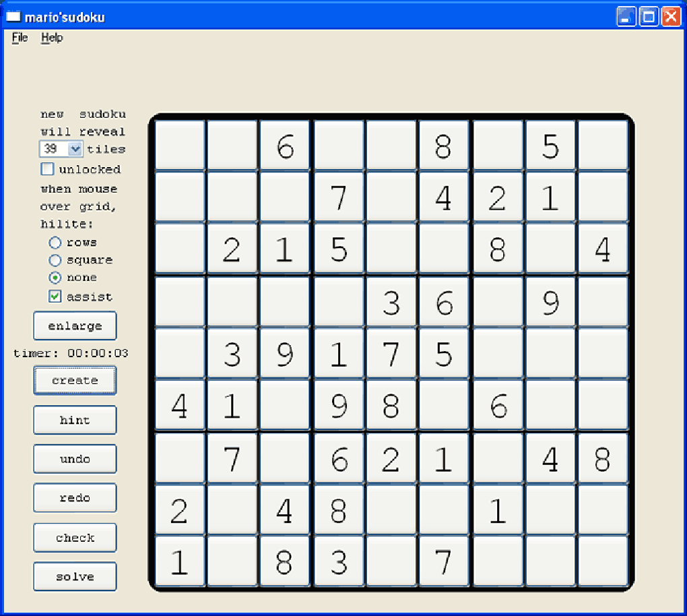Image resolution: width=687 pixels, height=616 pixels.
Task: Select the 2 tile in the second grid row
Action: pyautogui.click(x=498, y=197)
